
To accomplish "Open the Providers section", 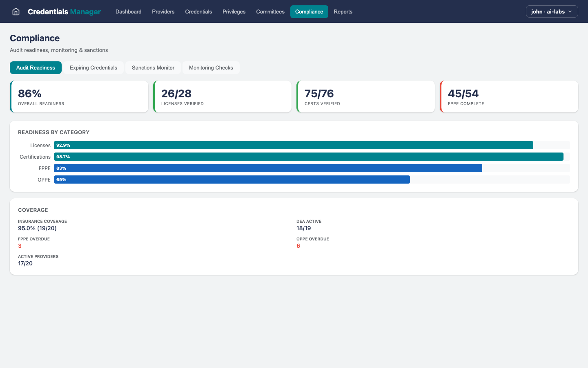I will coord(163,11).
